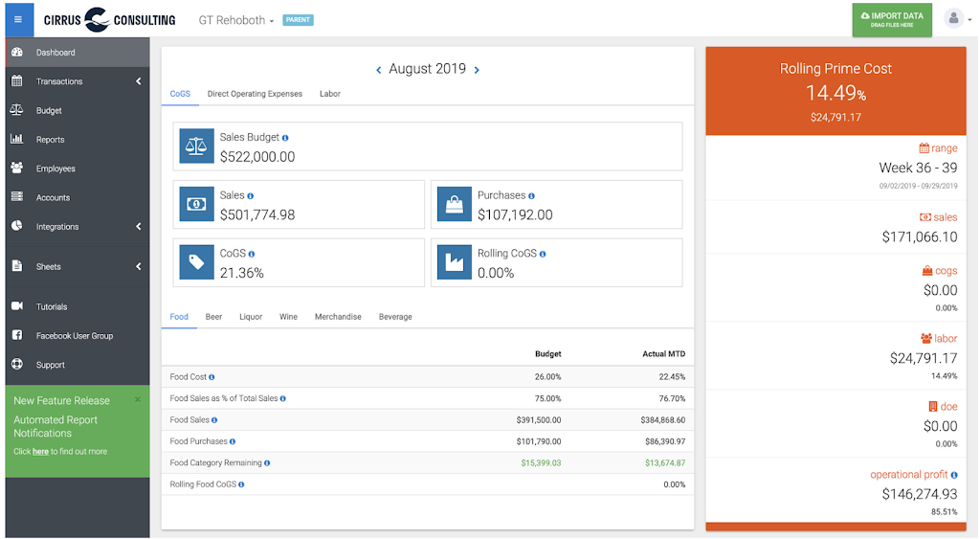Image resolution: width=980 pixels, height=539 pixels.
Task: Open the GT Rehoboth location dropdown
Action: pyautogui.click(x=235, y=20)
